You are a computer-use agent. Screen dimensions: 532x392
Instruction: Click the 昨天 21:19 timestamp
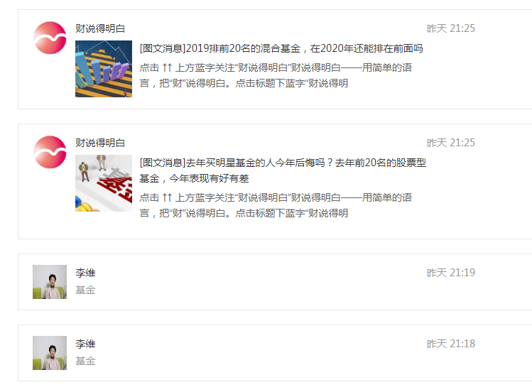(451, 273)
